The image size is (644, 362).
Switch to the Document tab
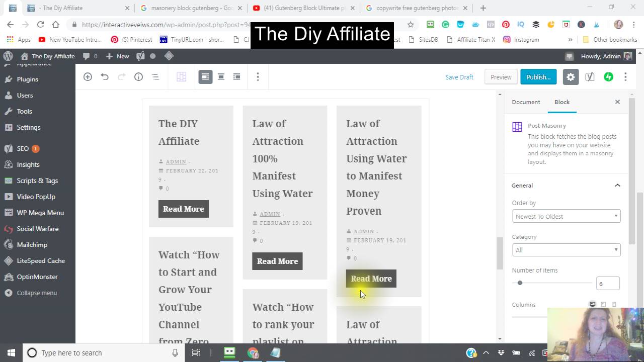pos(526,102)
